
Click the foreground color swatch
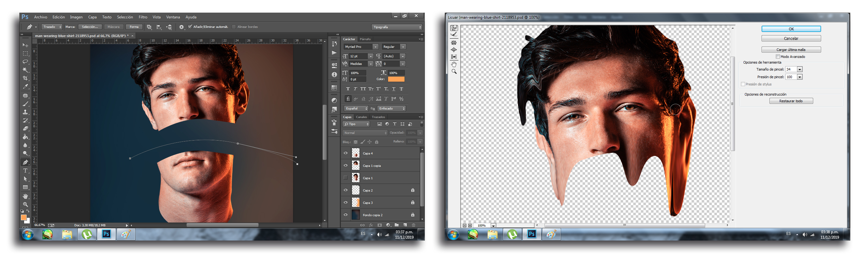click(x=23, y=218)
